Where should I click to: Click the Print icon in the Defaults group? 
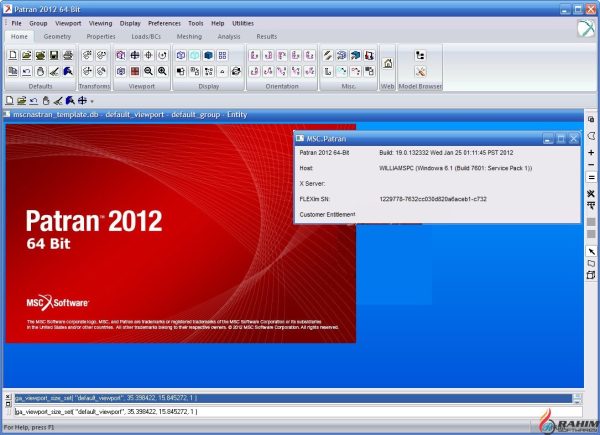tap(68, 55)
